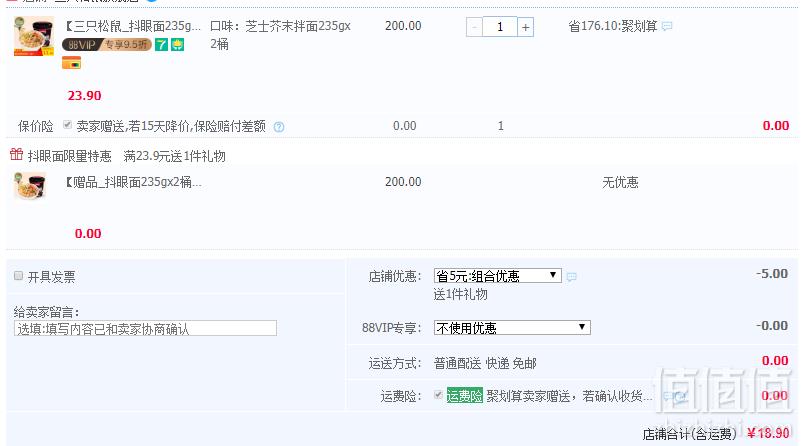Click the red 0.00 gift item price
Screen dimensions: 802x446
click(88, 234)
